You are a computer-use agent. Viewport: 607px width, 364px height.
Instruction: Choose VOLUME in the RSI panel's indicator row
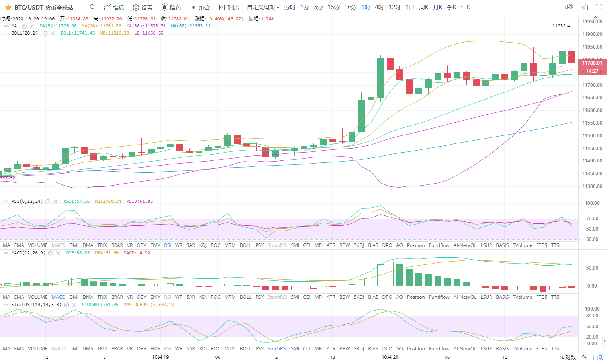click(x=38, y=245)
